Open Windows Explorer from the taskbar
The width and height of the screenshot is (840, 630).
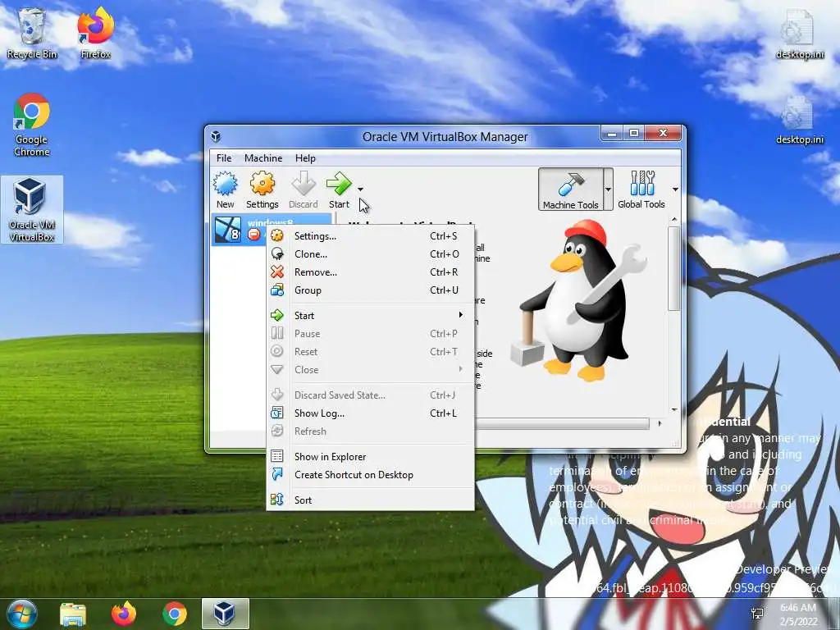coord(73,614)
